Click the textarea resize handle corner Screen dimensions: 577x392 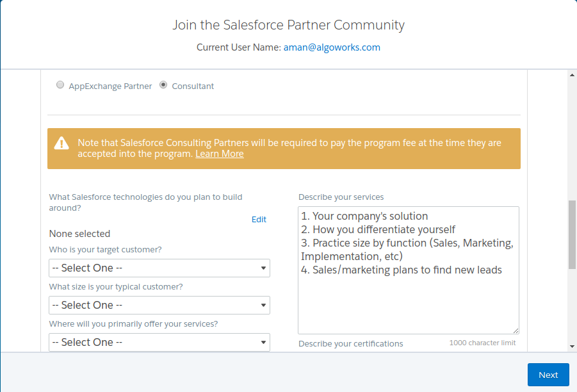pyautogui.click(x=516, y=331)
